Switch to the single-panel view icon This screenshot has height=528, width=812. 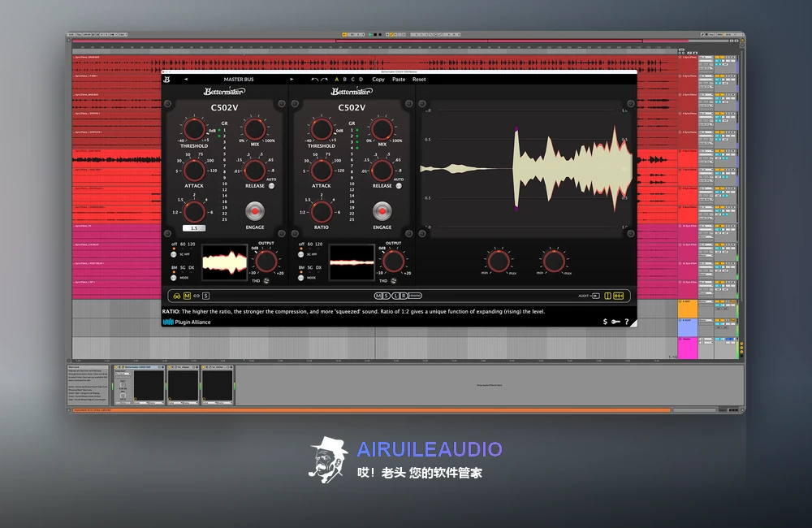pos(608,296)
